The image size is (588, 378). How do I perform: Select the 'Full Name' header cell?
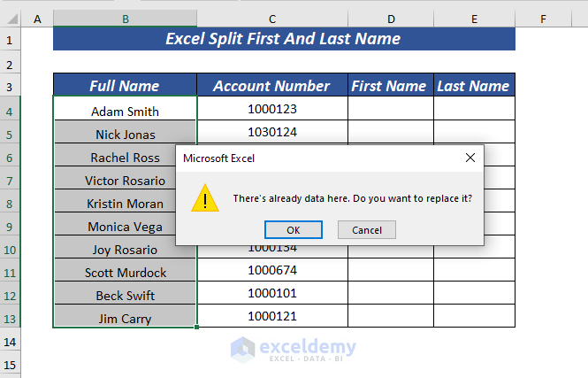[125, 85]
